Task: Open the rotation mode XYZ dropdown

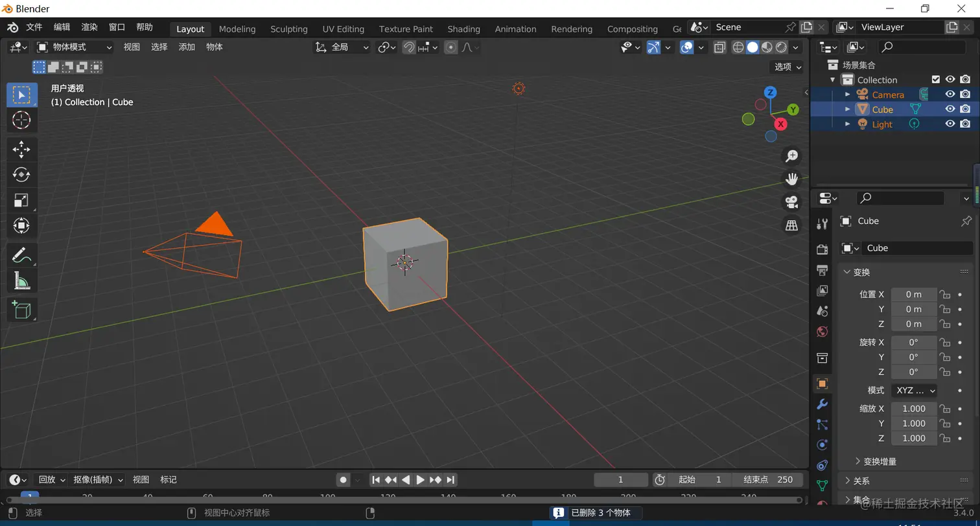Action: point(914,391)
